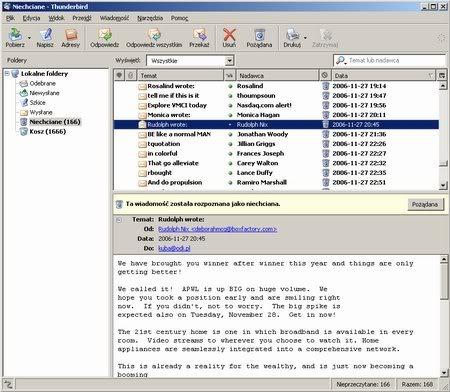Open the Pomoc menu
This screenshot has height=392, width=450.
[179, 18]
